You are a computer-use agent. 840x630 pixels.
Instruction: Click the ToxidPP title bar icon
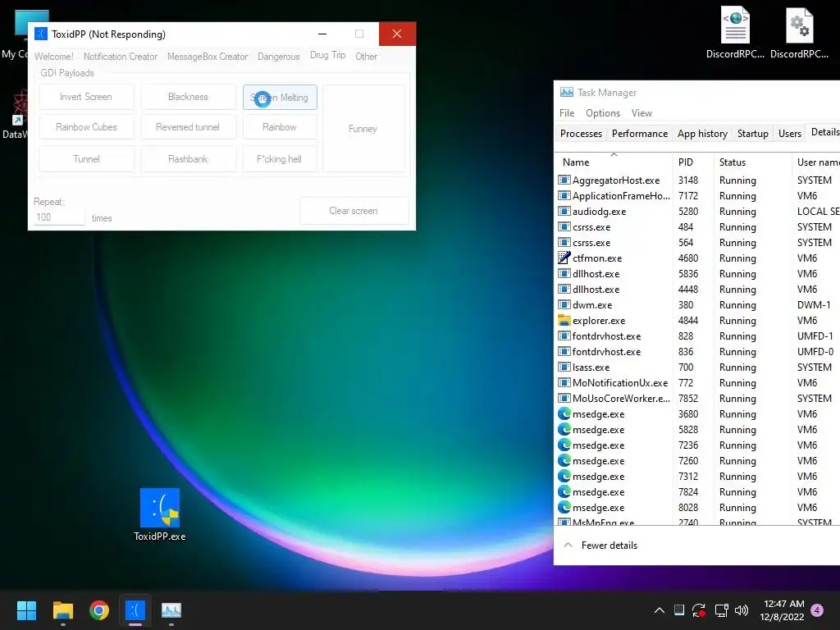(41, 34)
